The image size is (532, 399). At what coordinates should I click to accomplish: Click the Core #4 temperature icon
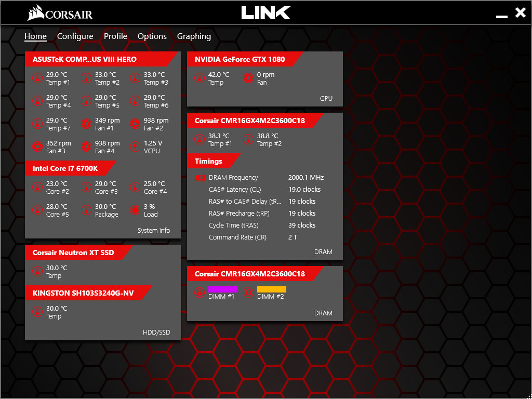tap(135, 187)
